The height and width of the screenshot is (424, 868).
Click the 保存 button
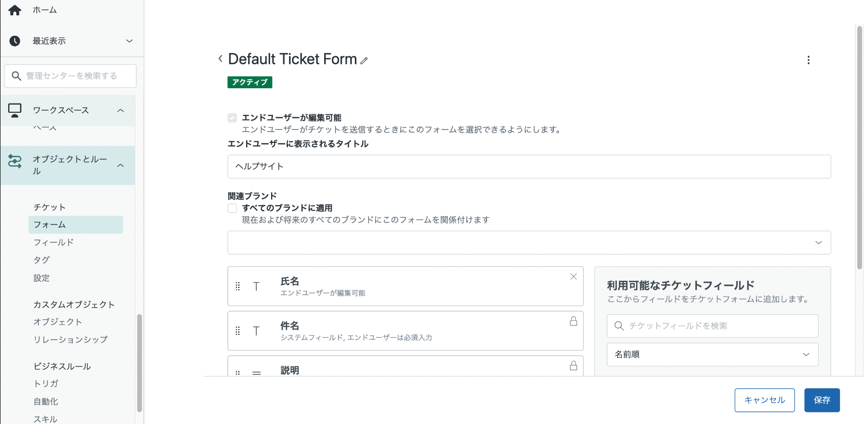tap(822, 401)
